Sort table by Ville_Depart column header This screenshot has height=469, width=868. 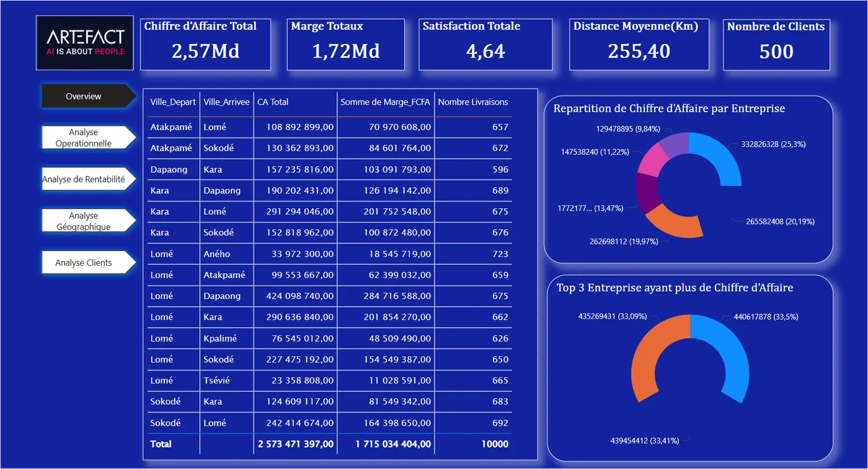172,102
